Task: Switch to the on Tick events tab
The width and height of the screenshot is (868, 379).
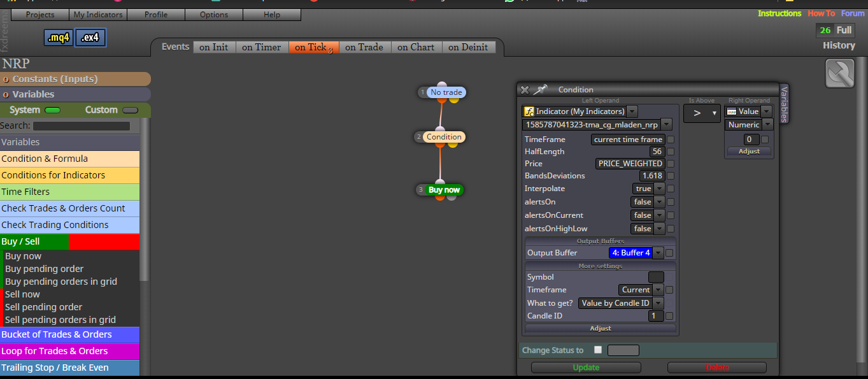Action: 313,47
